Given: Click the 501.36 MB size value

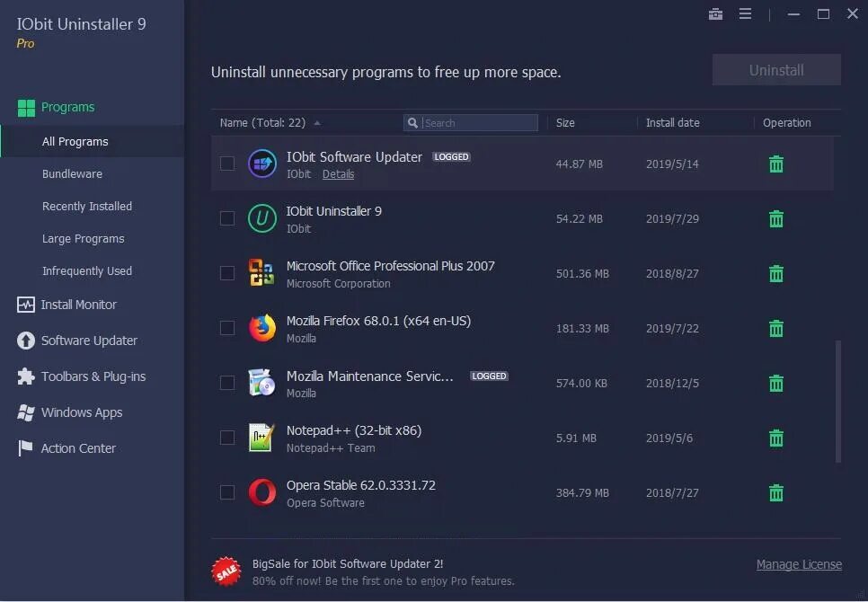Looking at the screenshot, I should click(582, 274).
